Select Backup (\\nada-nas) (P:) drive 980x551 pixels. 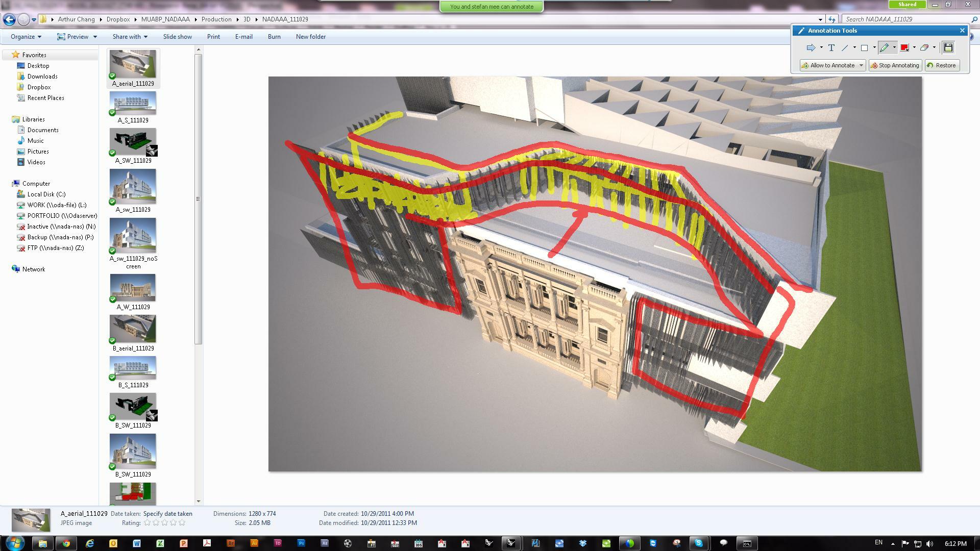(x=60, y=237)
